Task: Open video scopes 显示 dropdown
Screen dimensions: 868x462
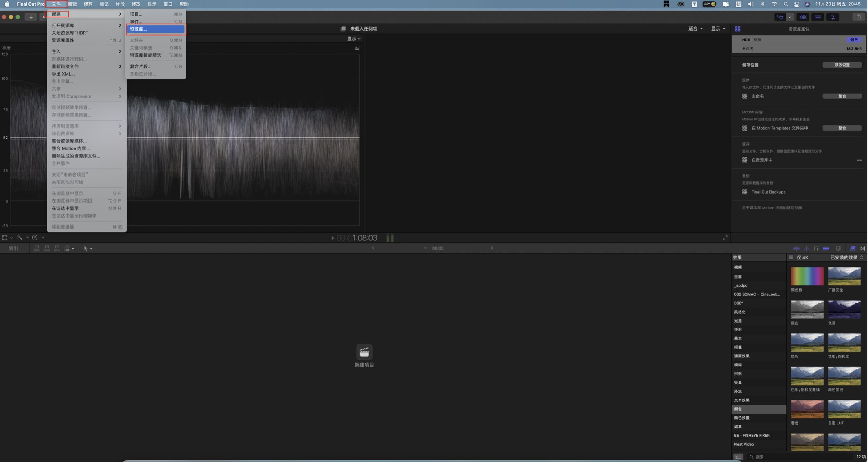Action: (x=353, y=39)
